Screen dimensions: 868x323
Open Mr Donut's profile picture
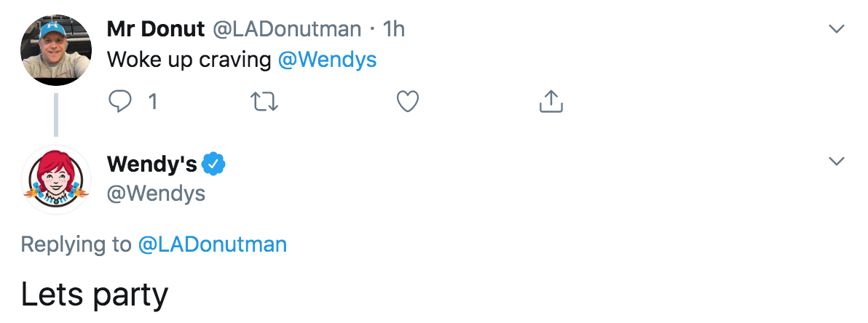click(x=56, y=49)
